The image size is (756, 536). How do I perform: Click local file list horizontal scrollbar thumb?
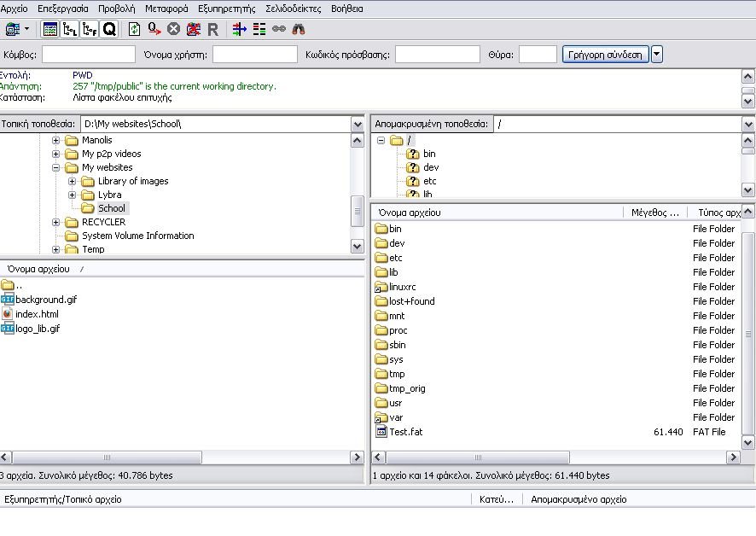tap(107, 457)
